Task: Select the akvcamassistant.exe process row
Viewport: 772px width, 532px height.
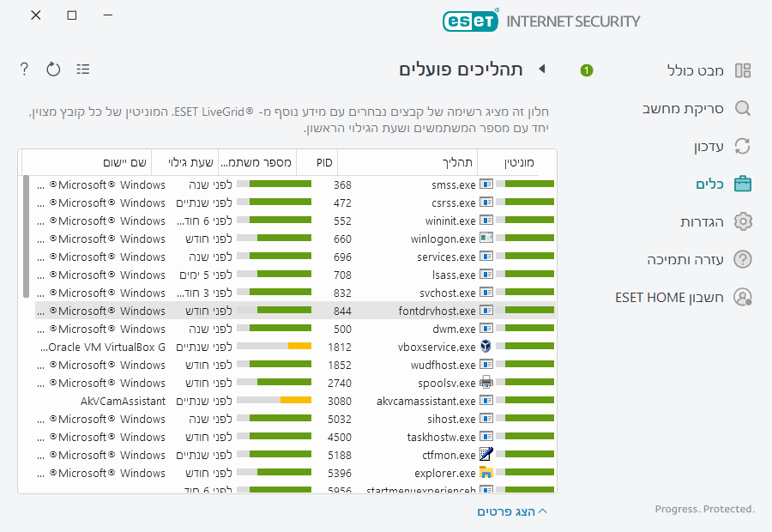Action: coord(426,401)
